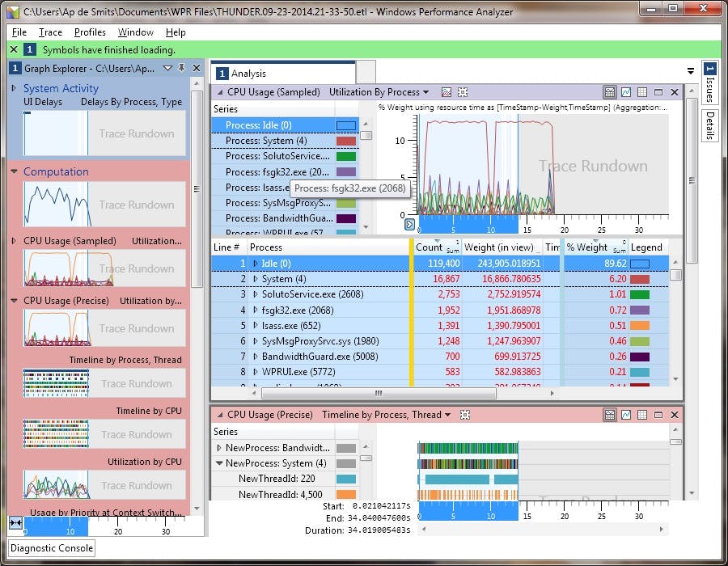728x566 pixels.
Task: Click the arrow button left of sampled graph axis
Action: click(x=409, y=225)
